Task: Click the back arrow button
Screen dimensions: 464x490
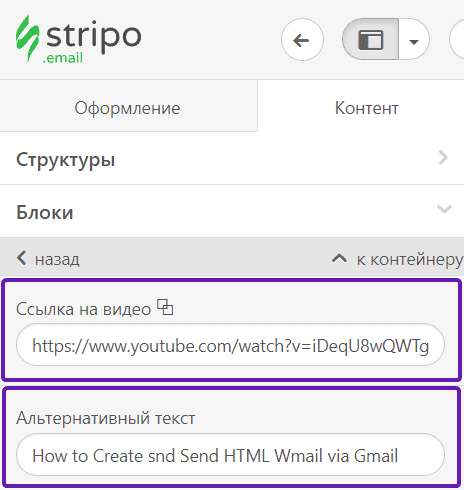Action: (x=302, y=40)
